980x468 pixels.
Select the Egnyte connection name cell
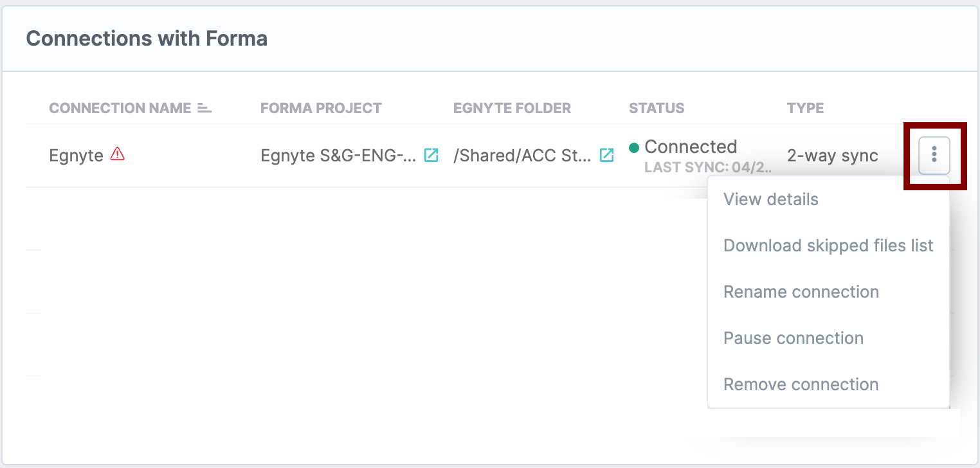pyautogui.click(x=76, y=156)
